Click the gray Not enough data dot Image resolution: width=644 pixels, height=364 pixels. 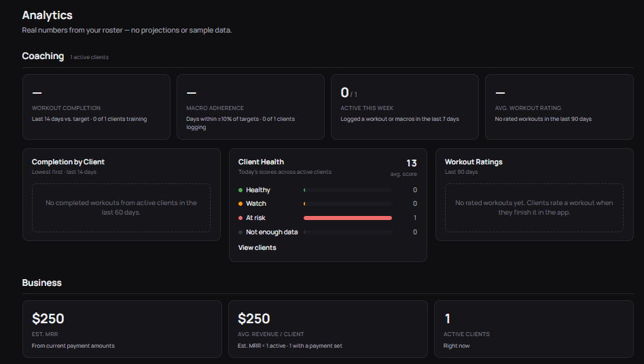(x=240, y=232)
